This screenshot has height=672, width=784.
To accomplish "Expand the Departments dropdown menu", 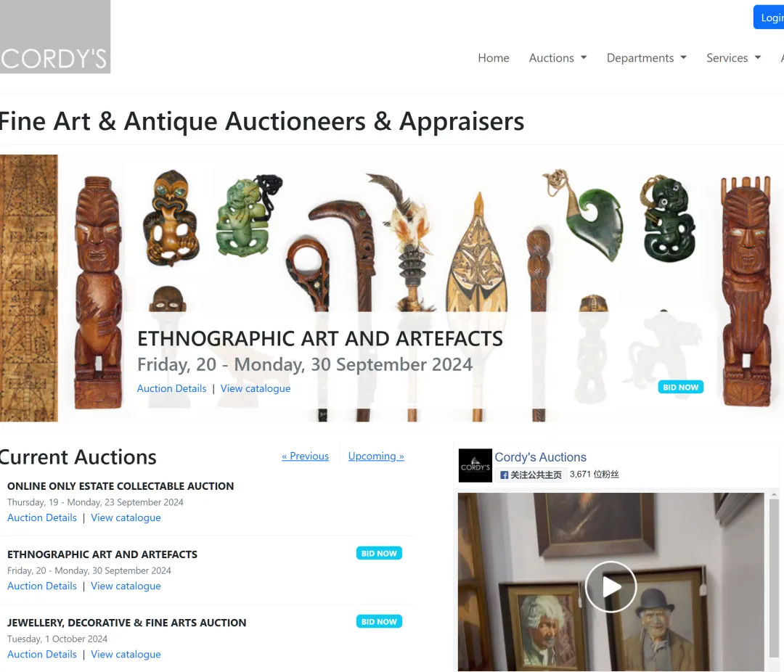I will click(647, 58).
